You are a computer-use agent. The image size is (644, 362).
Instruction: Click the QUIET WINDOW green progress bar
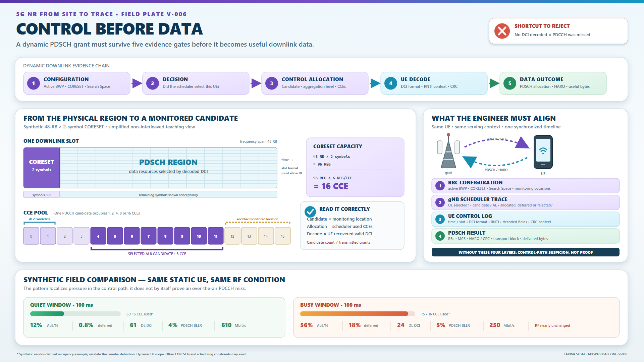tap(75, 314)
